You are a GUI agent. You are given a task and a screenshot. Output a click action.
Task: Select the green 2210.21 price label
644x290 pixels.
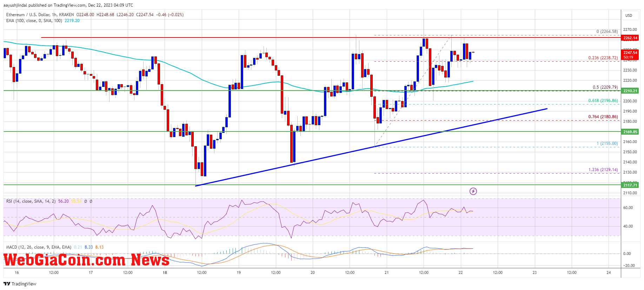pos(630,91)
